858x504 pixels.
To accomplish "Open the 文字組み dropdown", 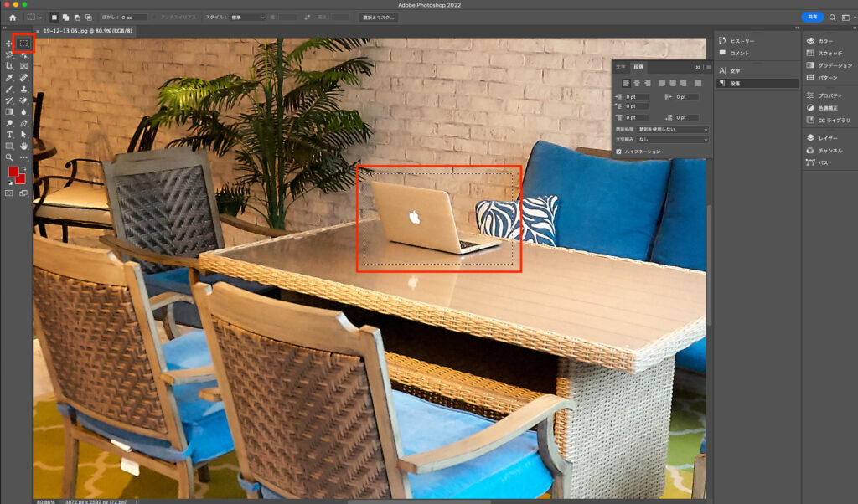I will pyautogui.click(x=673, y=139).
